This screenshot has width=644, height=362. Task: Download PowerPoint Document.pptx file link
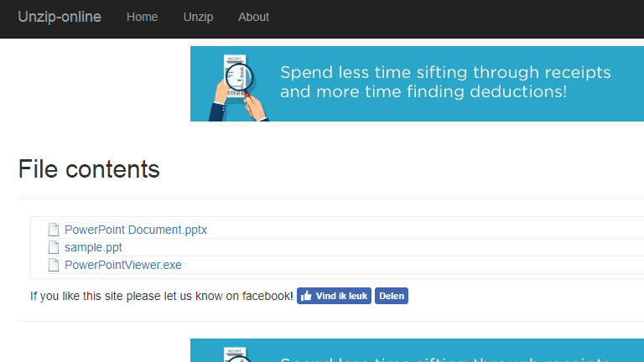pos(136,230)
